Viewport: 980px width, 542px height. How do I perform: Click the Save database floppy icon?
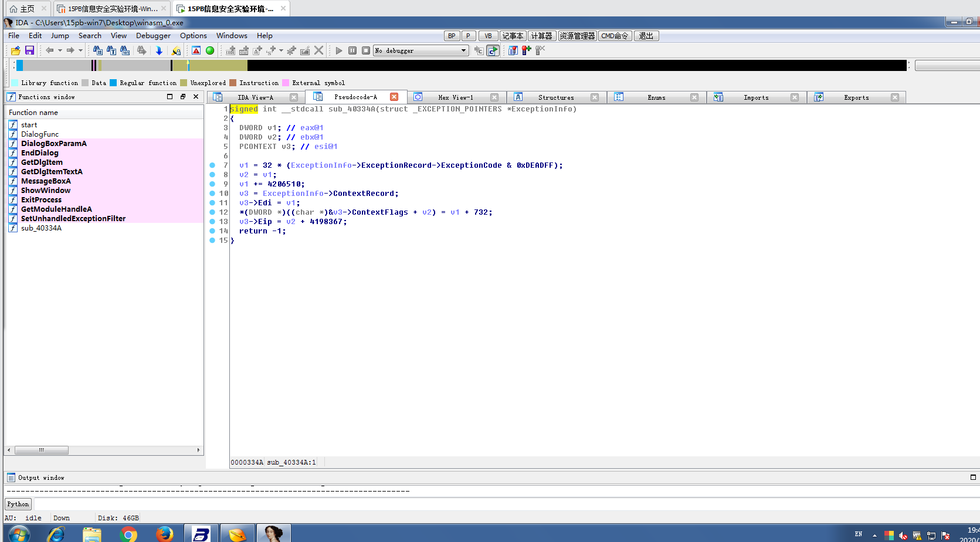[29, 50]
